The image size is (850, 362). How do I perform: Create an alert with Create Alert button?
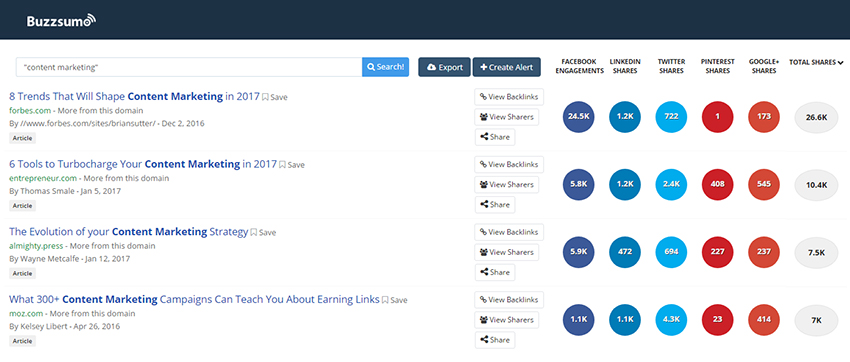(507, 67)
